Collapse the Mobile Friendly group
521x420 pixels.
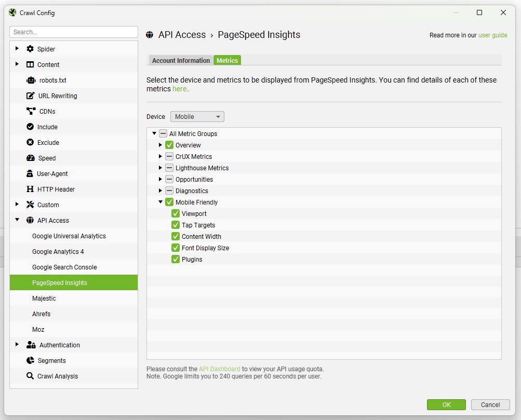coord(160,202)
